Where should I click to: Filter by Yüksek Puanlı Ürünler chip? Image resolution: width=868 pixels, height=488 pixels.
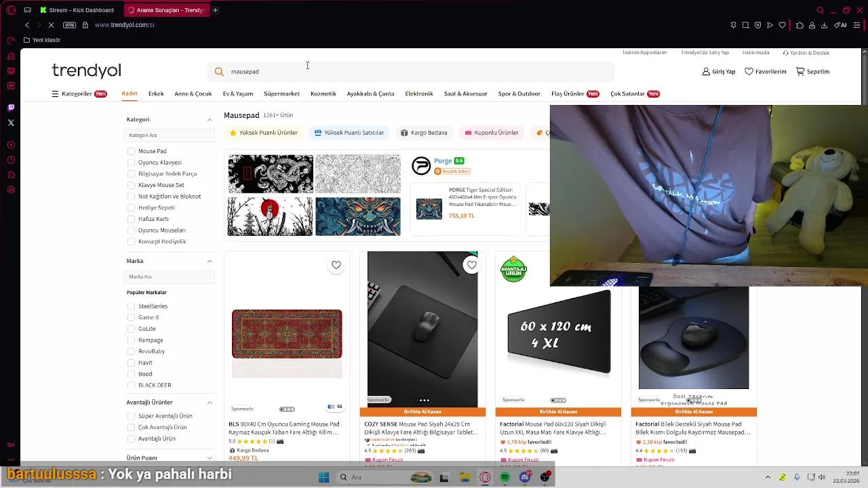coord(264,133)
